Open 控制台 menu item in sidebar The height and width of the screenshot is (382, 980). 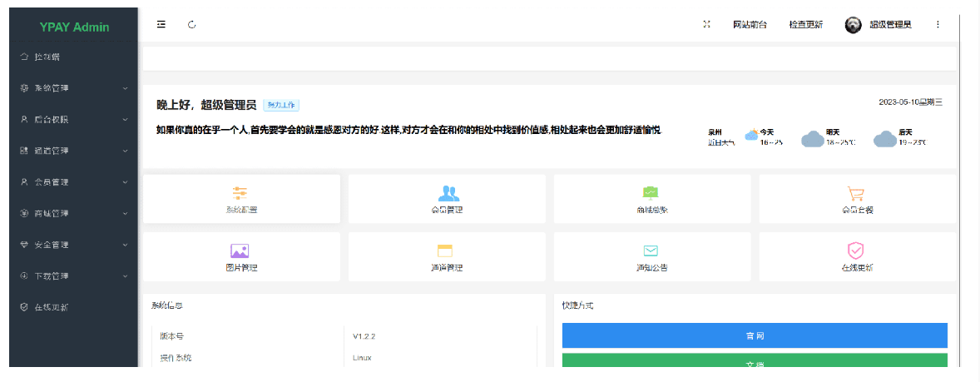click(47, 57)
